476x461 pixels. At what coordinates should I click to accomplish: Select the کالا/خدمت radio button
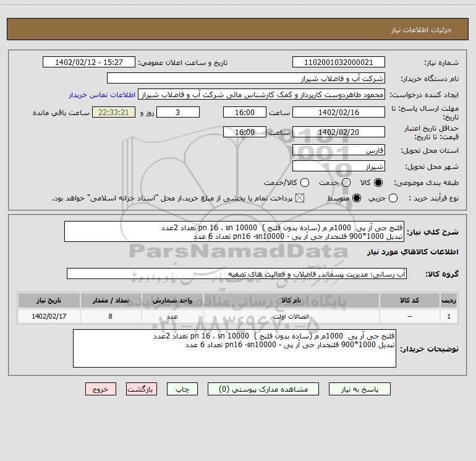[305, 183]
